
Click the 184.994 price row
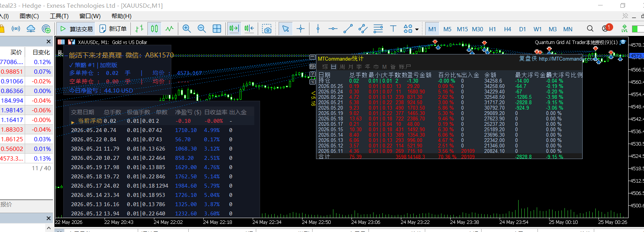26,100
